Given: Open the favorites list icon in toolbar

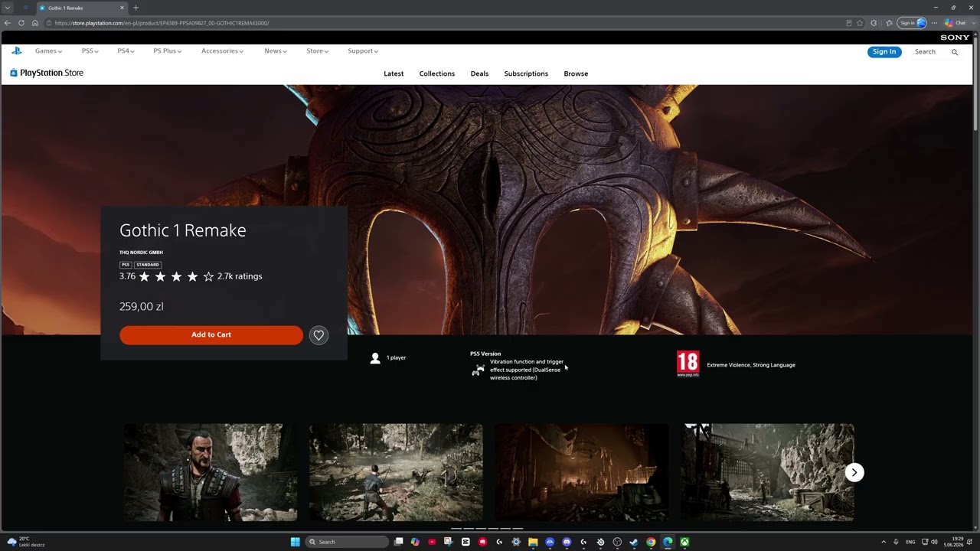Looking at the screenshot, I should click(889, 23).
